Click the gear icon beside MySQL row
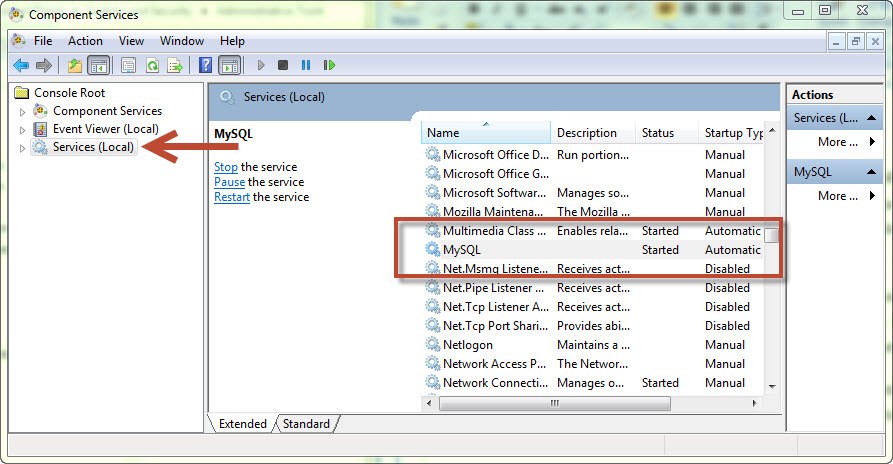893x464 pixels. (x=433, y=249)
